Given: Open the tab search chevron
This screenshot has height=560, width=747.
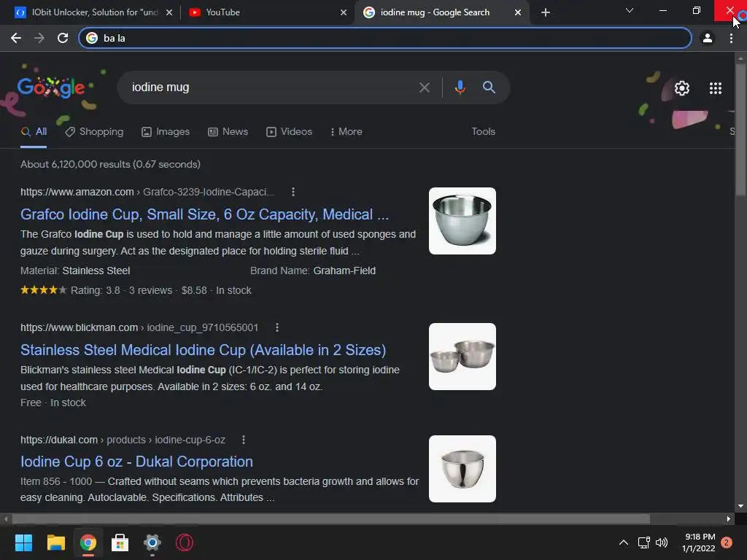Looking at the screenshot, I should pyautogui.click(x=630, y=10).
